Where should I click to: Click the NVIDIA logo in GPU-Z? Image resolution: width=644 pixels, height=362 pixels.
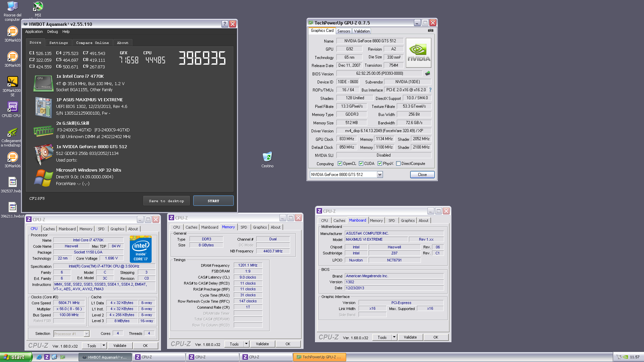coord(418,53)
